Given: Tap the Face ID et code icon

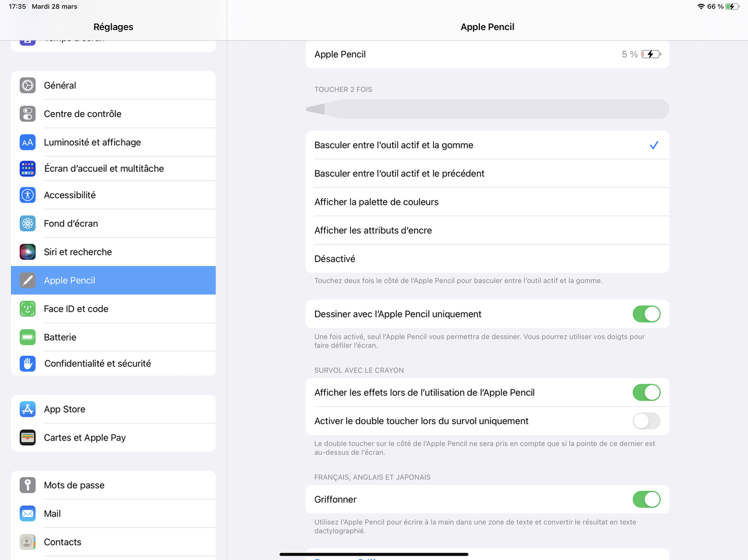Looking at the screenshot, I should pyautogui.click(x=27, y=309).
